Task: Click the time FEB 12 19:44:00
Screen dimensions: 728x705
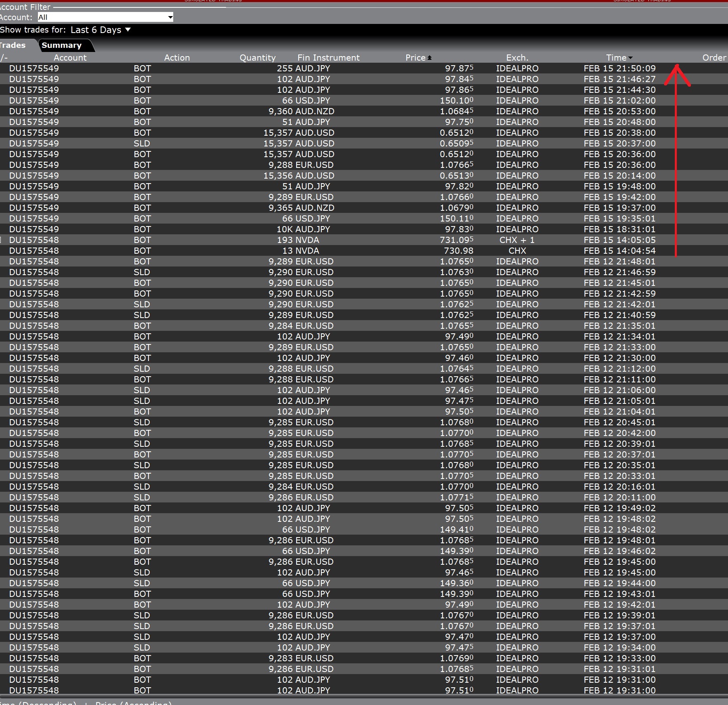Action: pos(620,583)
